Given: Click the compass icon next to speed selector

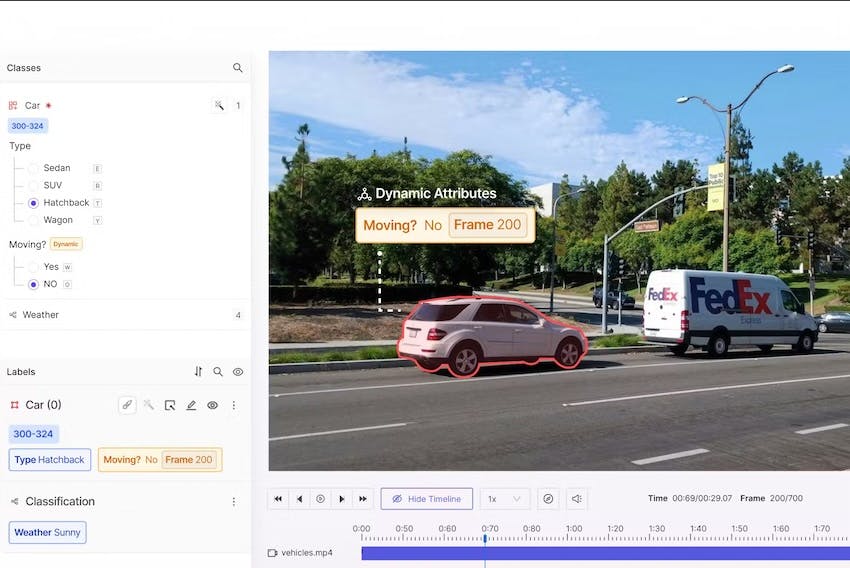Looking at the screenshot, I should tap(548, 499).
